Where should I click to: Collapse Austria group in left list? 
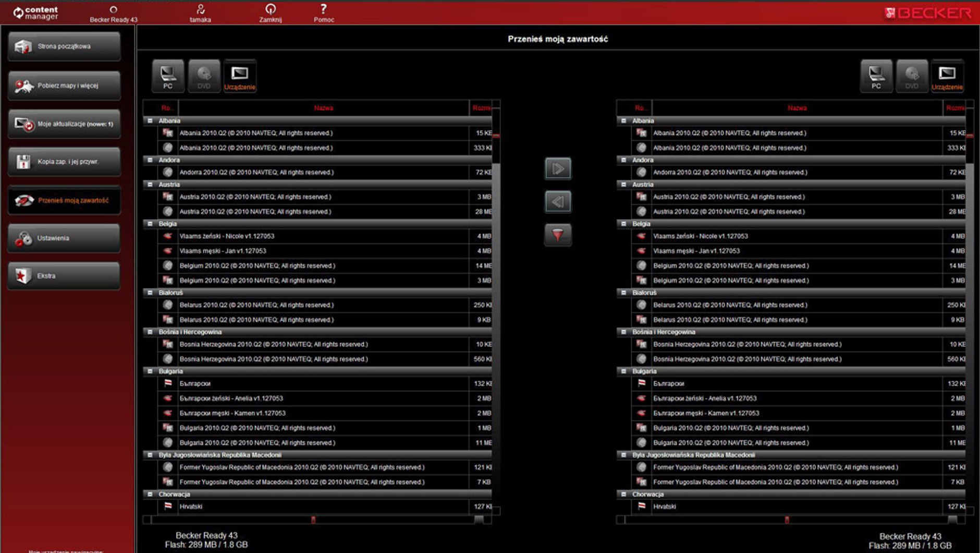pos(150,184)
